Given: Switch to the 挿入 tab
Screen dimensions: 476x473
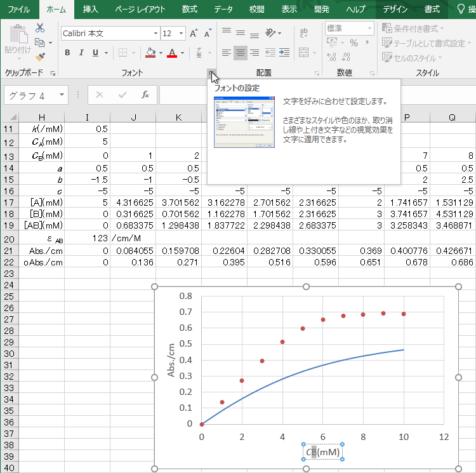Looking at the screenshot, I should (91, 9).
